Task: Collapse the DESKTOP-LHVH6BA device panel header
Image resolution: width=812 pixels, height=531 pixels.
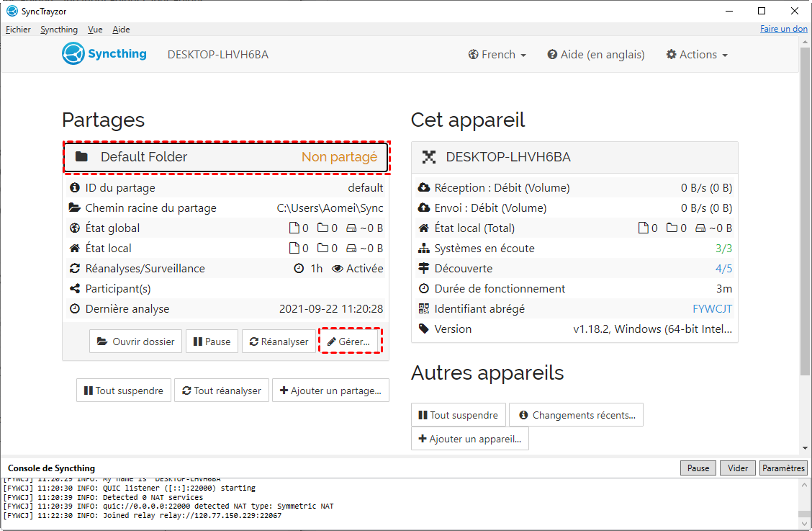Action: pyautogui.click(x=575, y=156)
